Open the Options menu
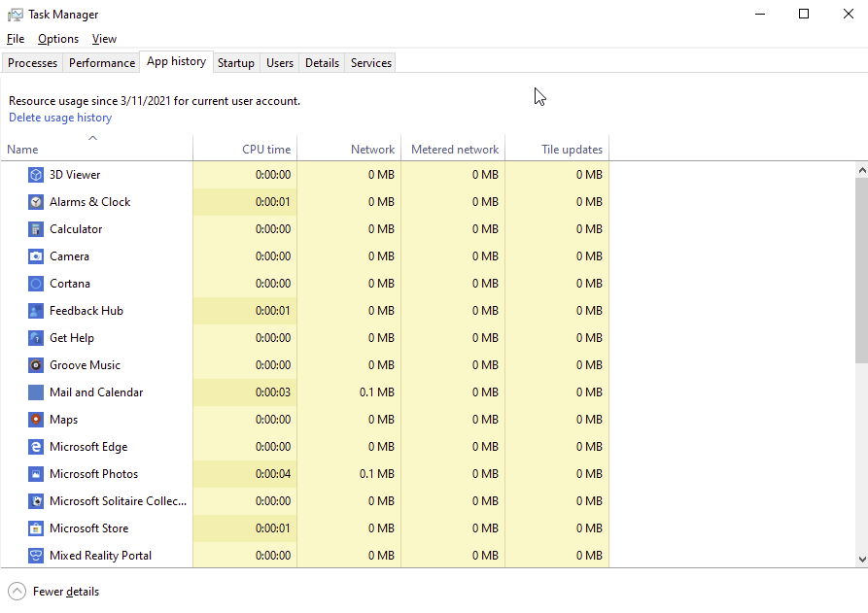This screenshot has height=613, width=868. 58,39
